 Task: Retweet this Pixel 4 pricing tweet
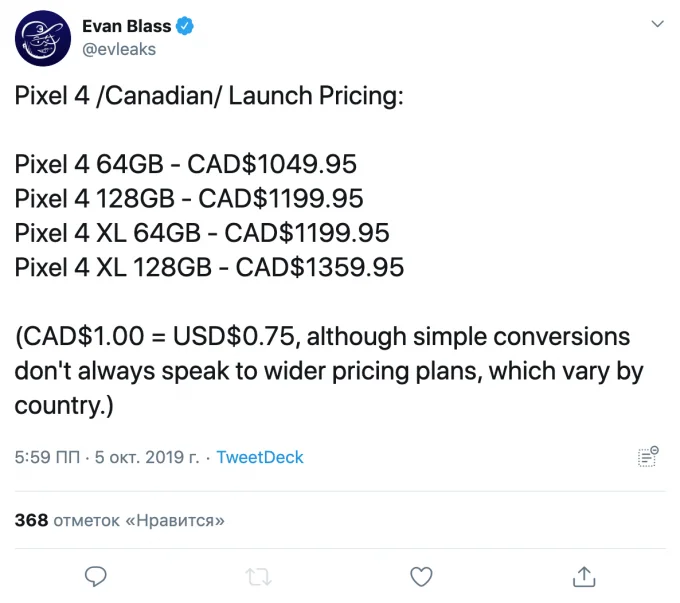pos(258,577)
